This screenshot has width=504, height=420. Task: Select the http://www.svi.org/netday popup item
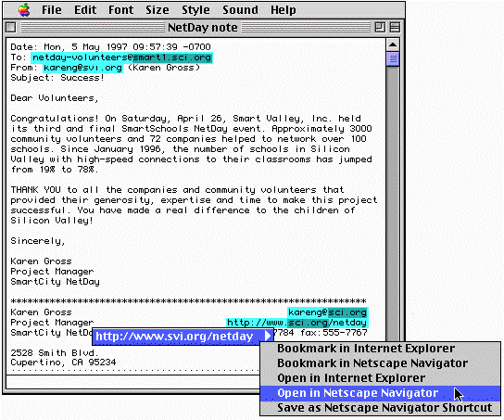click(183, 337)
